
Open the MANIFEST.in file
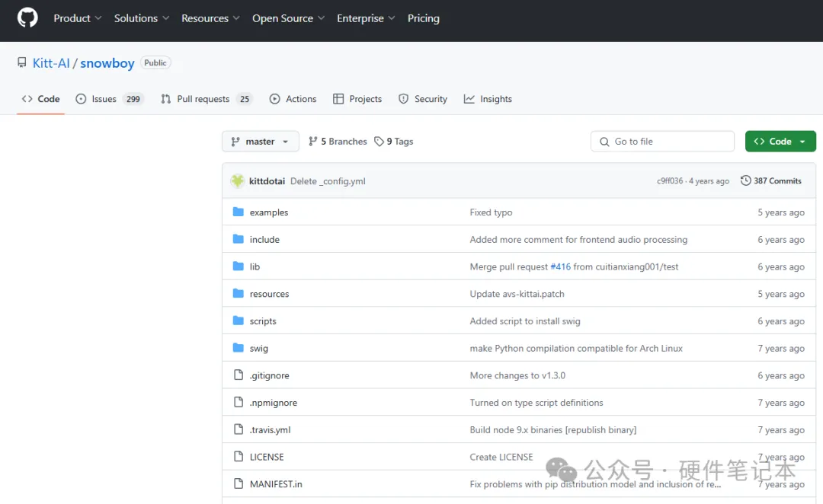(276, 484)
